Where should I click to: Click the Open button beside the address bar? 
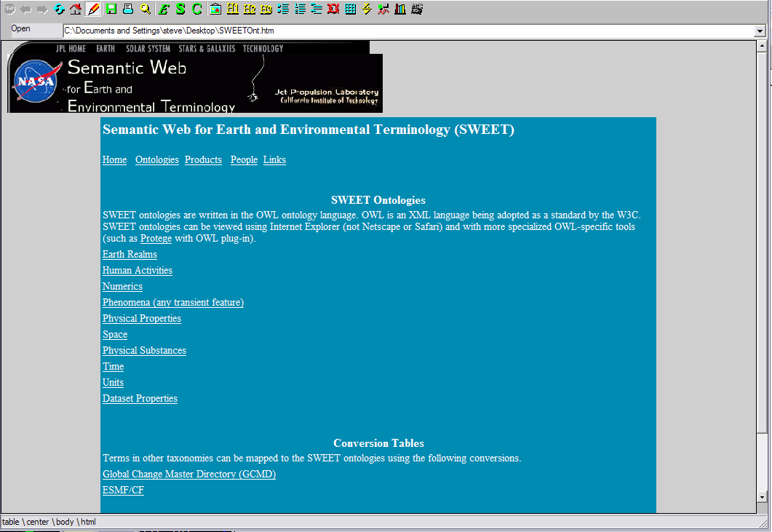pyautogui.click(x=21, y=29)
